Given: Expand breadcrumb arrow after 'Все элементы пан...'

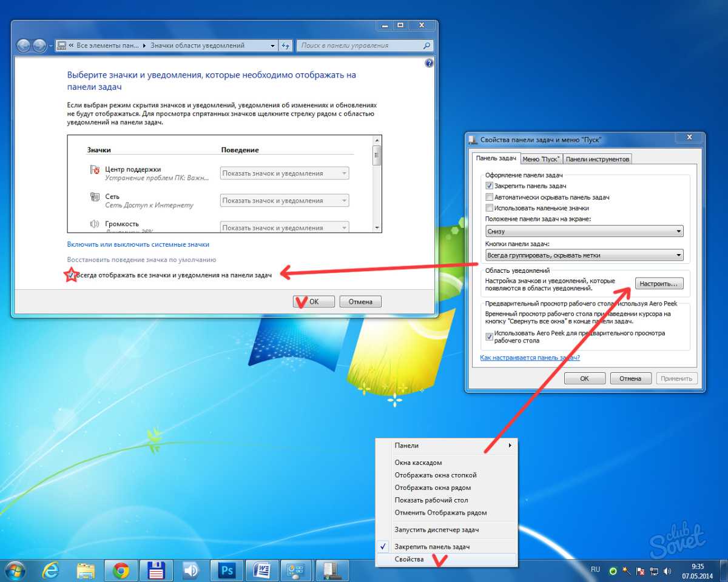Looking at the screenshot, I should pos(144,45).
